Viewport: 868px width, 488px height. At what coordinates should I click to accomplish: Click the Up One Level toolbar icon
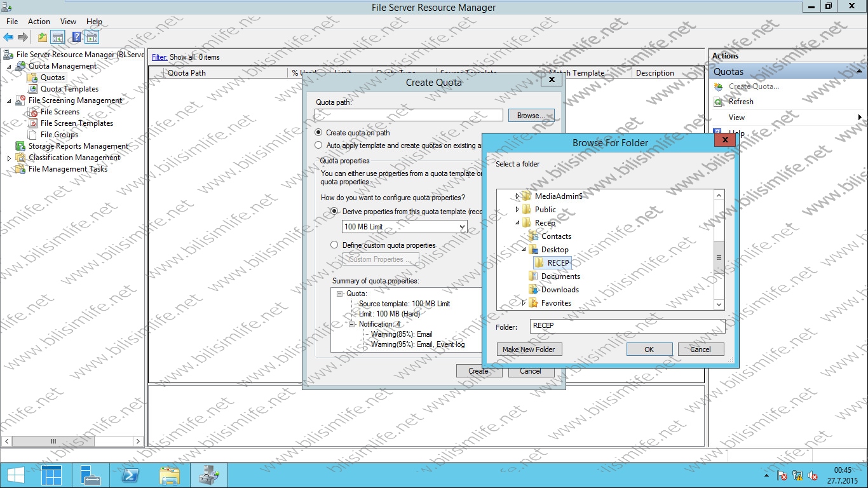coord(42,37)
